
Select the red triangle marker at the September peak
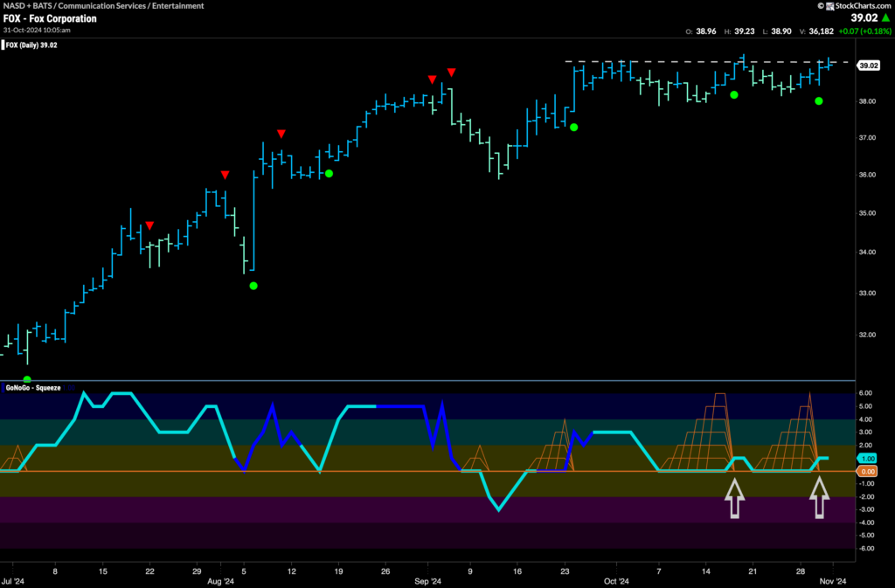[450, 70]
